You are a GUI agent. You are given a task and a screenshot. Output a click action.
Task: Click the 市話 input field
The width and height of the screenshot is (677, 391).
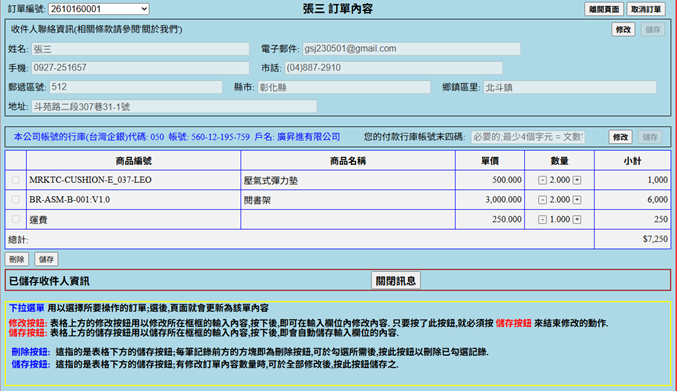(393, 68)
